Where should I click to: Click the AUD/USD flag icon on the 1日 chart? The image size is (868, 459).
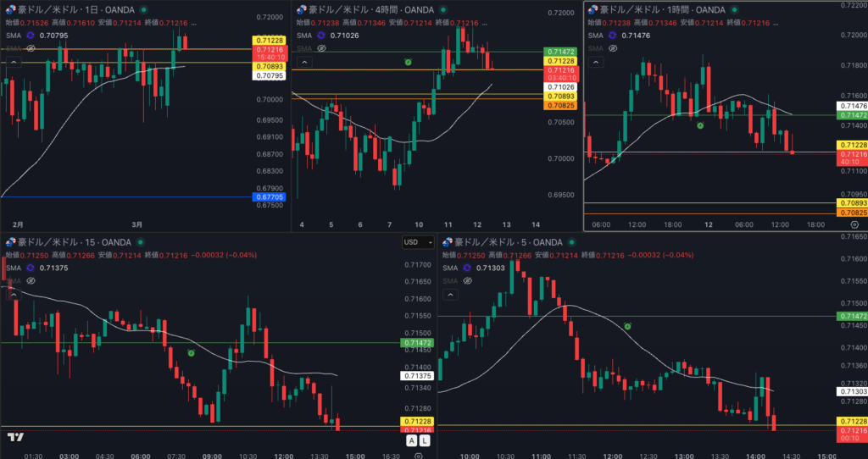click(11, 10)
